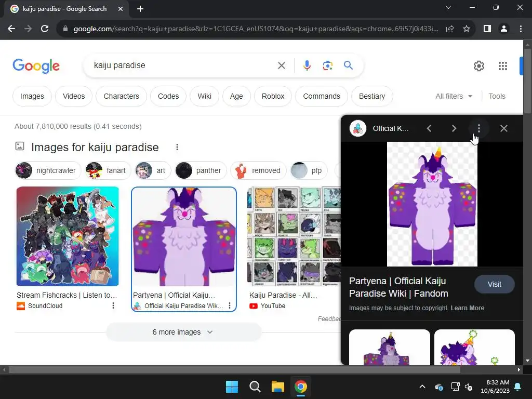This screenshot has height=399, width=532.
Task: Reload the current page
Action: point(45,29)
